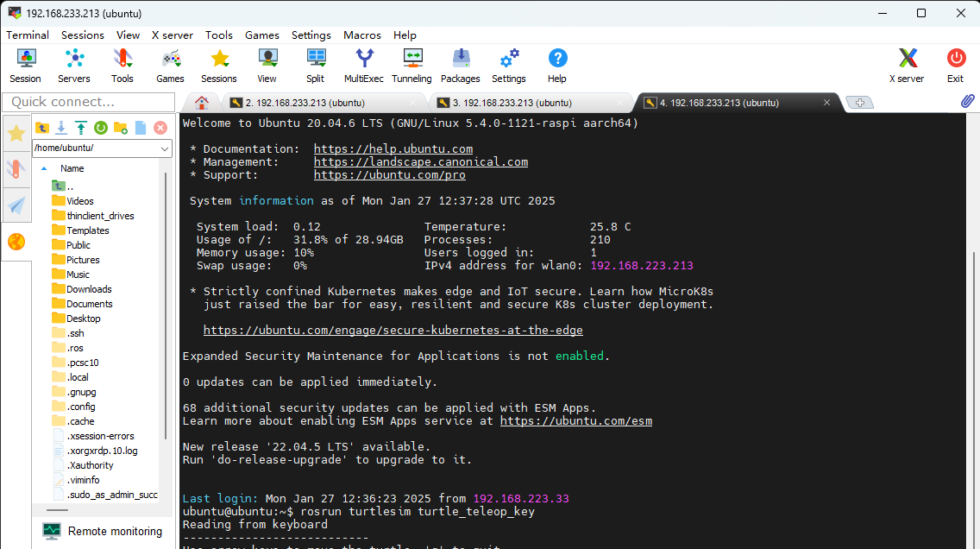Select the Downloads folder in file tree
This screenshot has height=549, width=980.
89,289
